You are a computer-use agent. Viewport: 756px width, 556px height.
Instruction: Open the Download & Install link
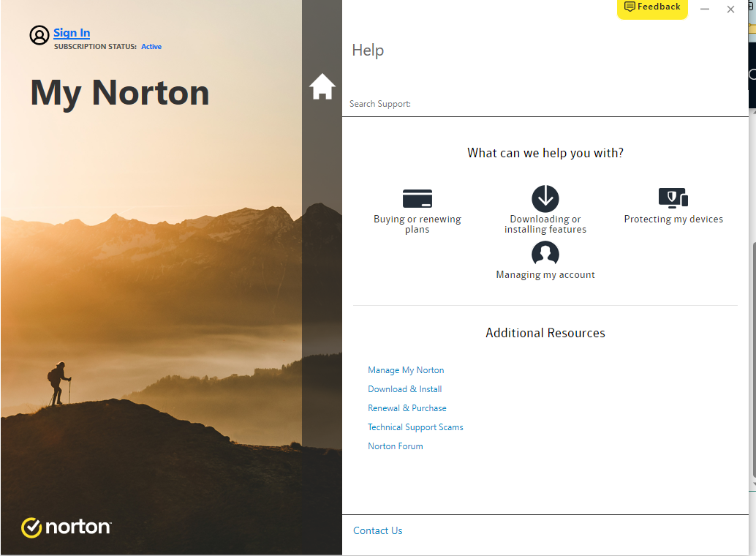point(404,389)
